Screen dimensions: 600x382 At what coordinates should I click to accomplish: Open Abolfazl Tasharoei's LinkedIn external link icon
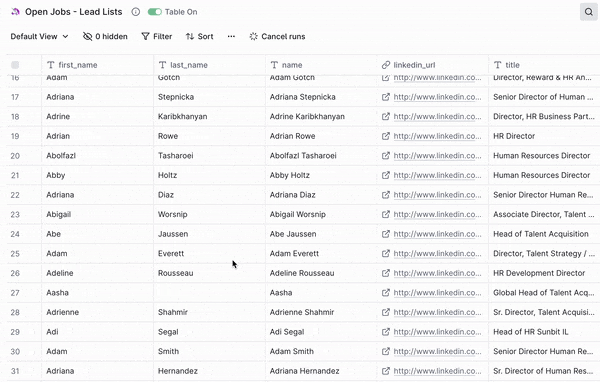pyautogui.click(x=386, y=155)
